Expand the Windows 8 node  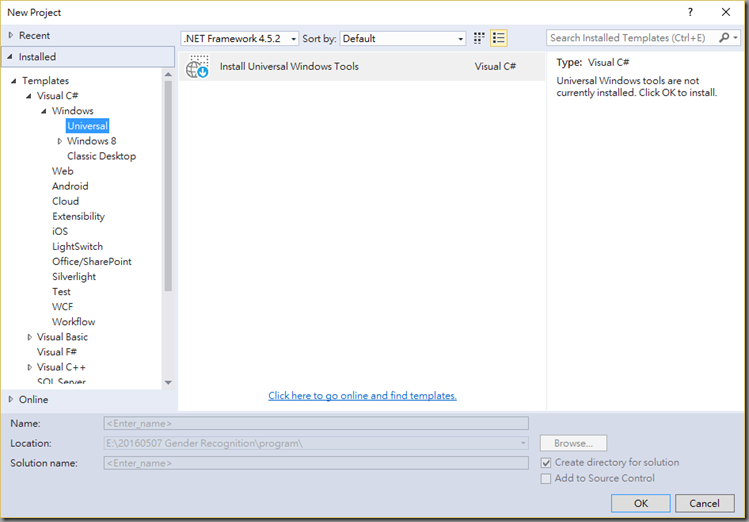(60, 141)
